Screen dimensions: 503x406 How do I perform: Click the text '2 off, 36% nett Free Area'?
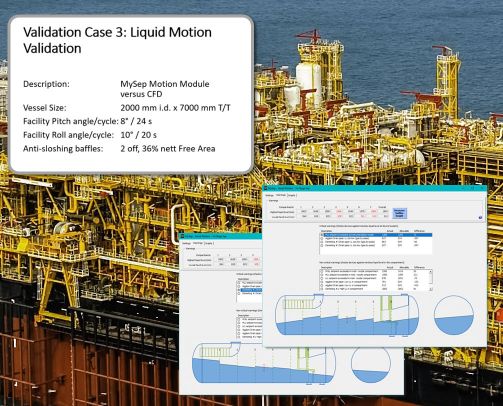tap(168, 149)
